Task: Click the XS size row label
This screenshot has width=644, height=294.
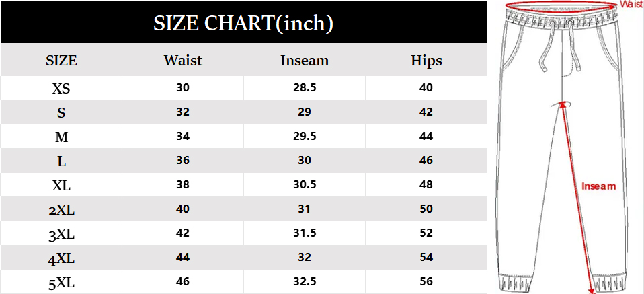Action: coord(61,88)
